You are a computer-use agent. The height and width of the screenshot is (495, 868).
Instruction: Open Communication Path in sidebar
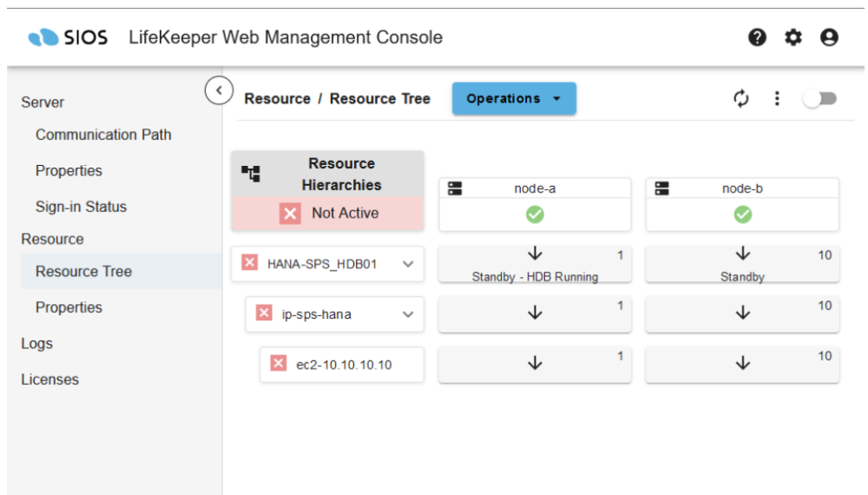coord(103,135)
